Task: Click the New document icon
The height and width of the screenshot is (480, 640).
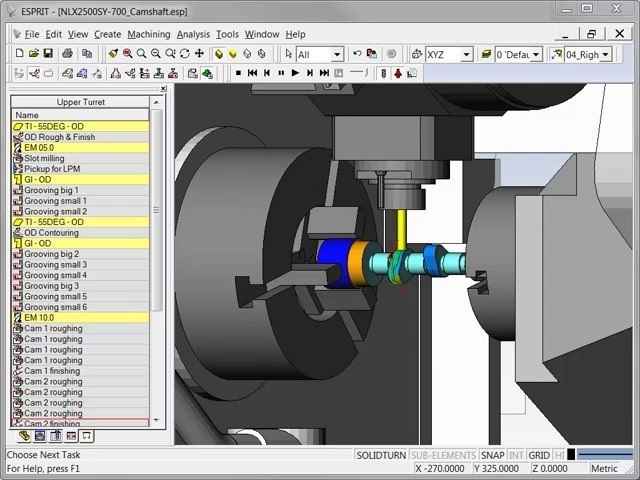Action: [19, 54]
